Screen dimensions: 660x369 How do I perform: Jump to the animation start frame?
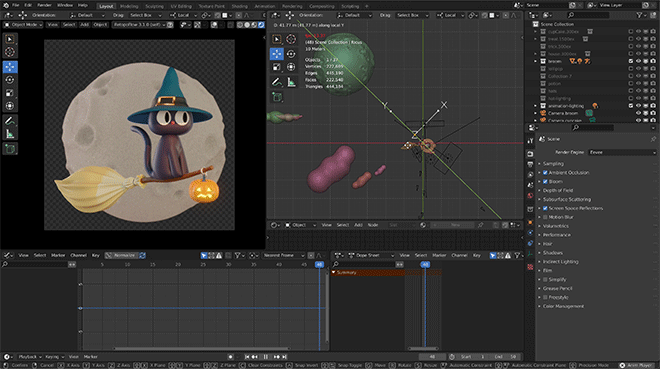point(247,357)
